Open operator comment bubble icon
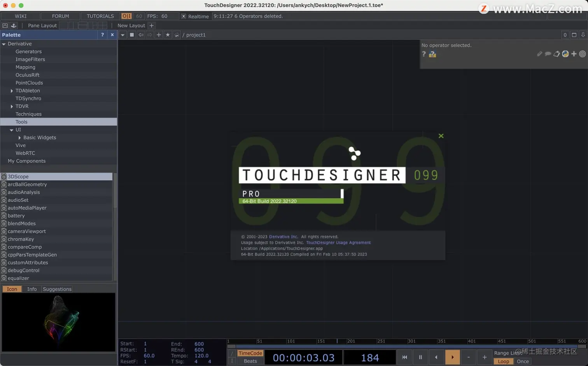Screen dimensions: 588x366 pyautogui.click(x=548, y=54)
